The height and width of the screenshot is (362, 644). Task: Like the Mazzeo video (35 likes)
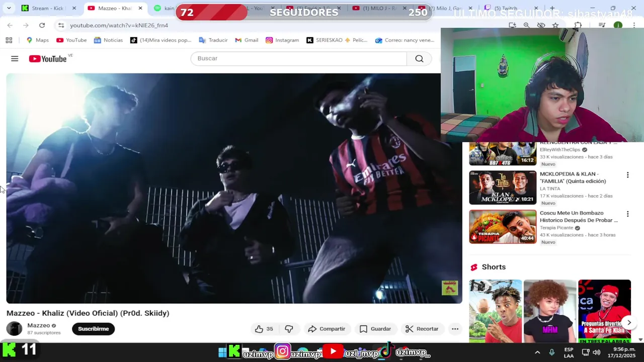click(x=264, y=329)
